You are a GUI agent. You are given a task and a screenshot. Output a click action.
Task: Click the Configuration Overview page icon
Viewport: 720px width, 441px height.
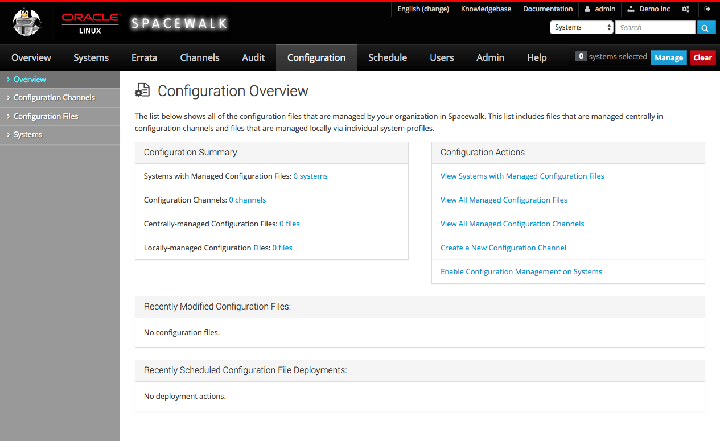[x=142, y=90]
